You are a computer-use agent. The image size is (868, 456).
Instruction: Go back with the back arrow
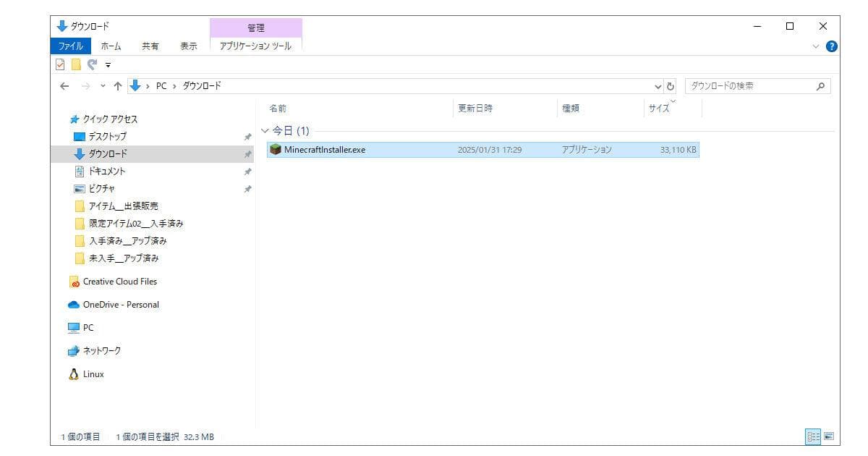click(64, 85)
